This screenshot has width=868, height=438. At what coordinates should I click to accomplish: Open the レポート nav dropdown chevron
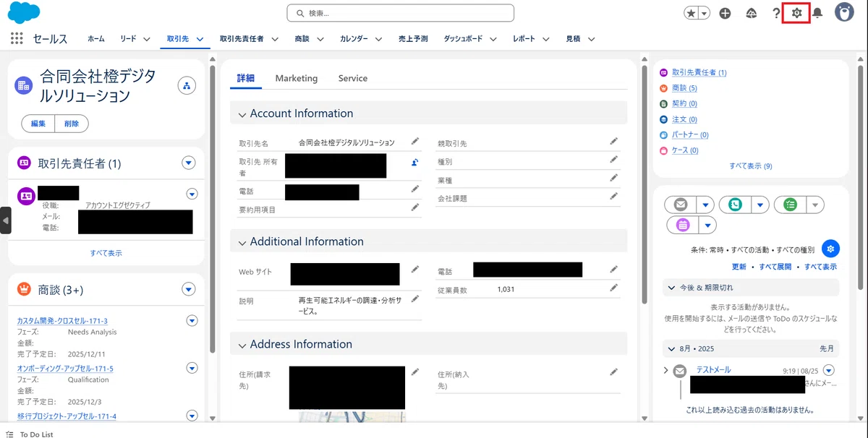(x=546, y=39)
